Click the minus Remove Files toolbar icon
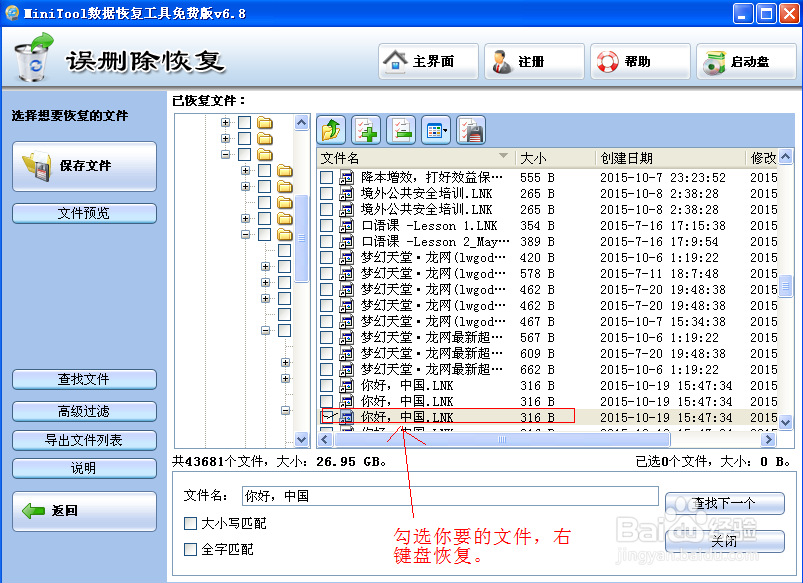The height and width of the screenshot is (583, 803). 402,130
